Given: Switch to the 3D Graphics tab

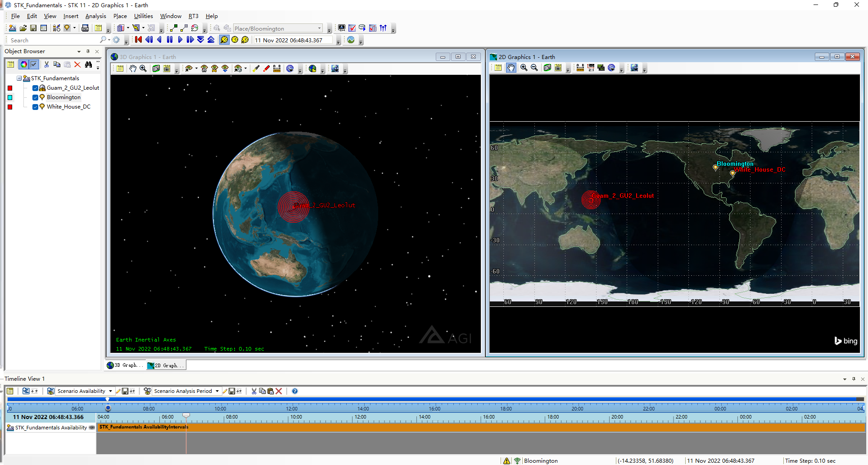Looking at the screenshot, I should point(125,365).
